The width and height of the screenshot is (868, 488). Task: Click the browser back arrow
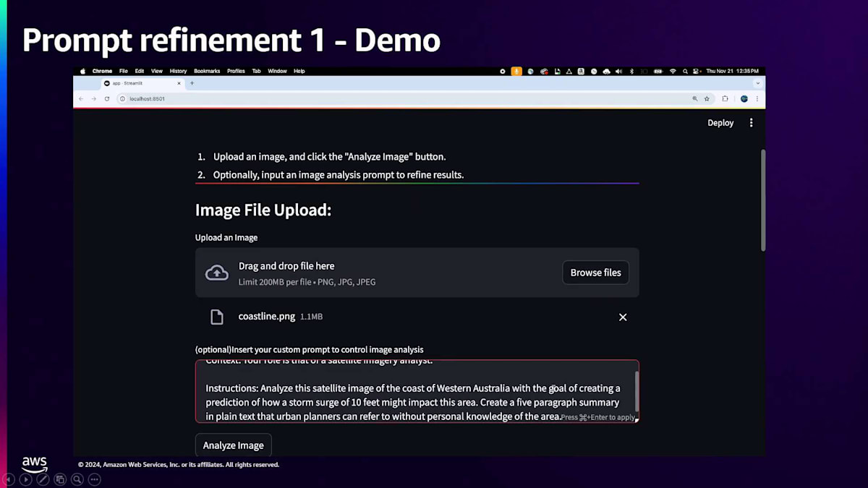pyautogui.click(x=81, y=98)
